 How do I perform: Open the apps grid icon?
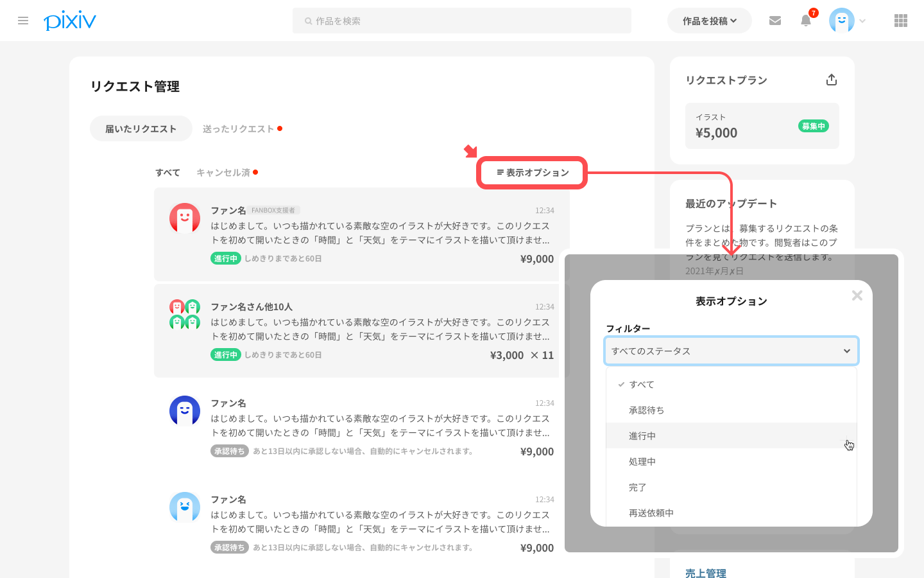pos(900,21)
